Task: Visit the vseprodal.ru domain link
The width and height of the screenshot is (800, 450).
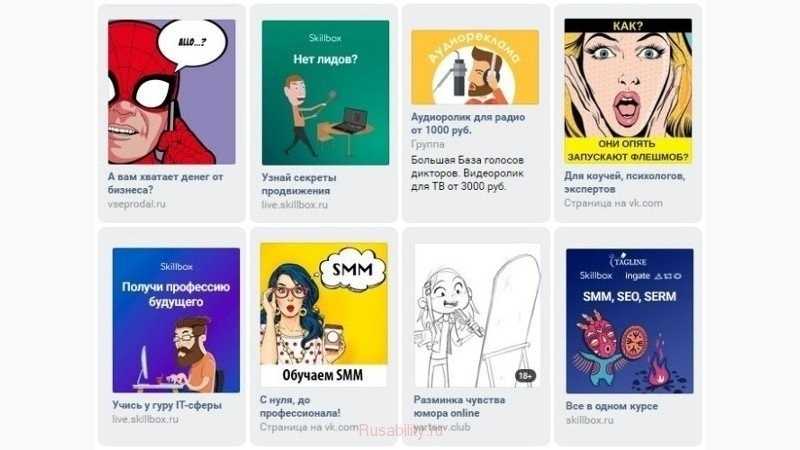Action: point(137,204)
